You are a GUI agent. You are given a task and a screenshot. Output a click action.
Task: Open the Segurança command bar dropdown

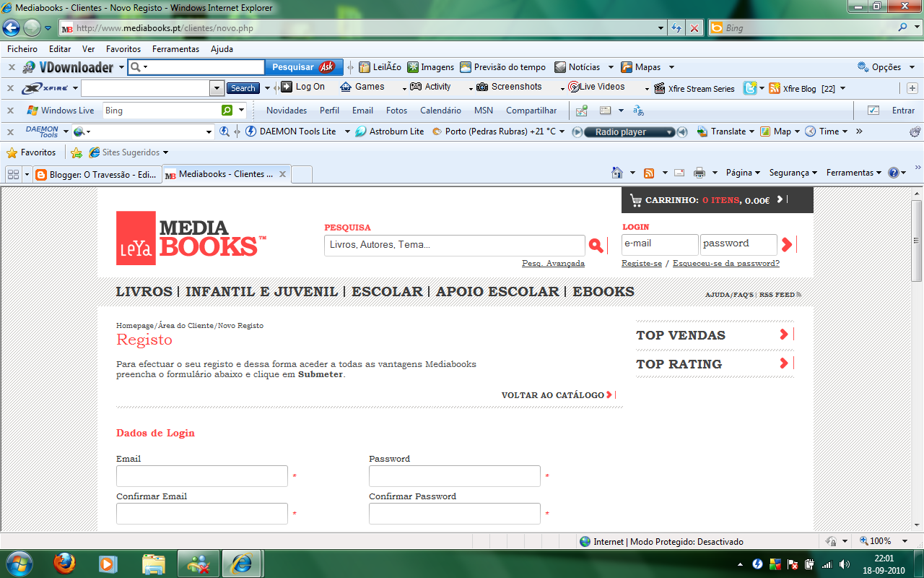pyautogui.click(x=793, y=173)
